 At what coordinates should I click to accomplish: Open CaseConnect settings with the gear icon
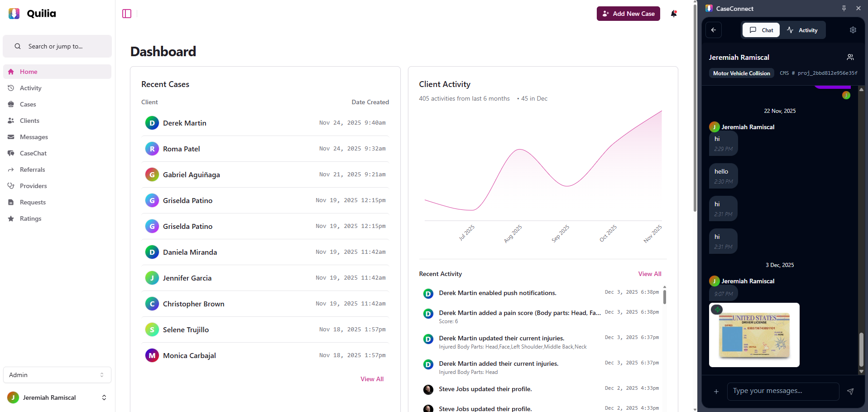point(853,30)
